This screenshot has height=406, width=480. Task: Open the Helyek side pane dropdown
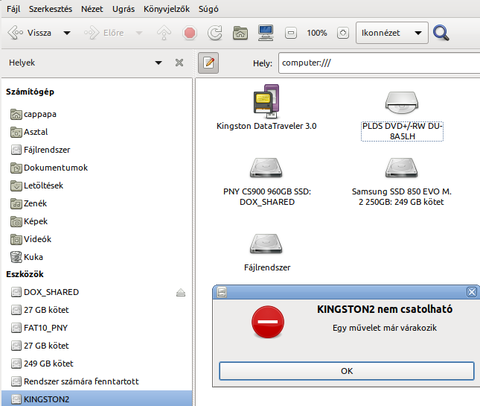(x=158, y=63)
